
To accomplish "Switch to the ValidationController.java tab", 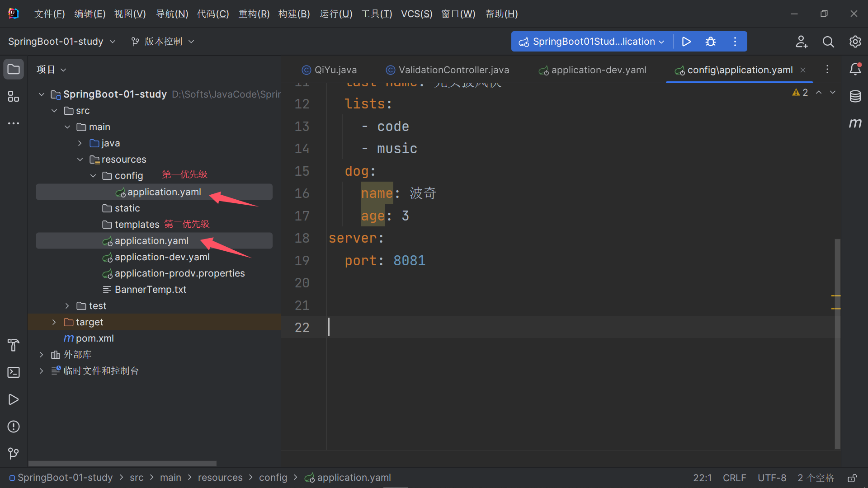I will click(453, 70).
